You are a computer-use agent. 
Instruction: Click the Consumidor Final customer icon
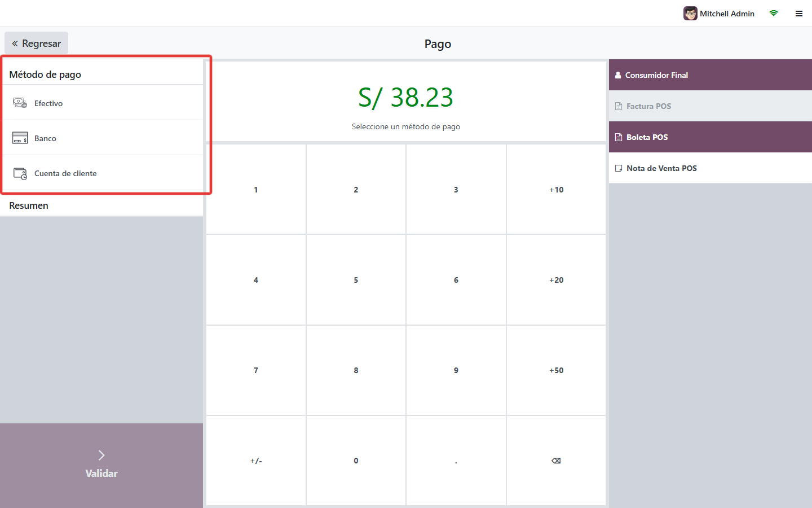coord(618,75)
